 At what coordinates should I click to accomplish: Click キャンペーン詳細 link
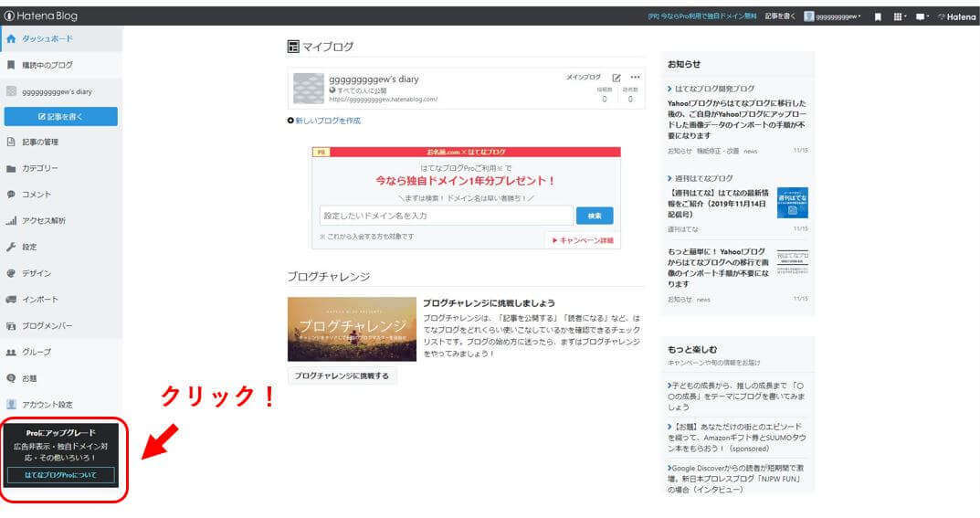[x=583, y=240]
